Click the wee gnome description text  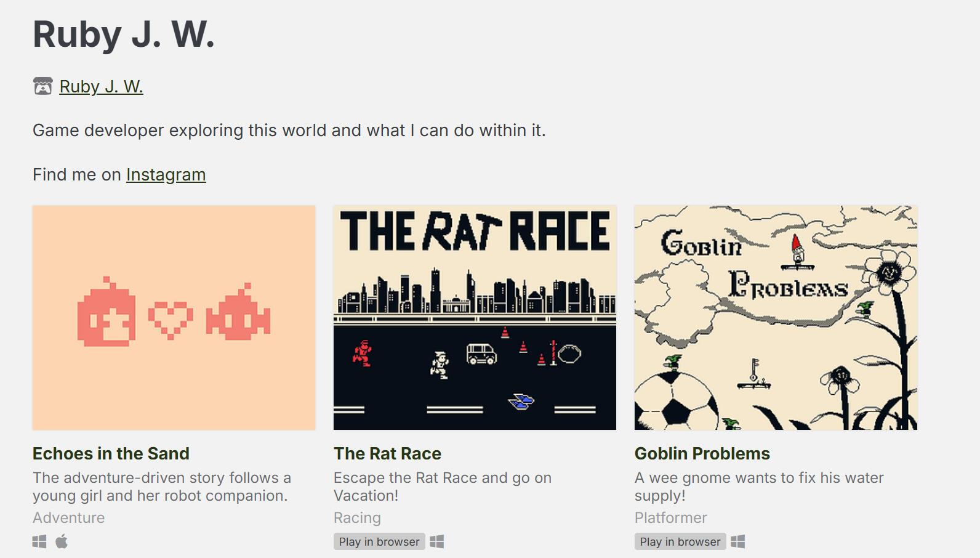pos(759,487)
